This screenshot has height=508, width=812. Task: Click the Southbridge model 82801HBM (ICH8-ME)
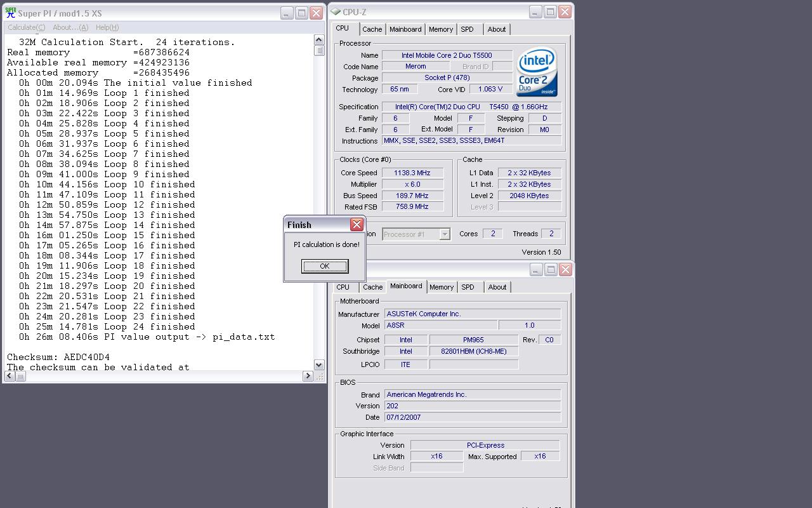pos(473,351)
